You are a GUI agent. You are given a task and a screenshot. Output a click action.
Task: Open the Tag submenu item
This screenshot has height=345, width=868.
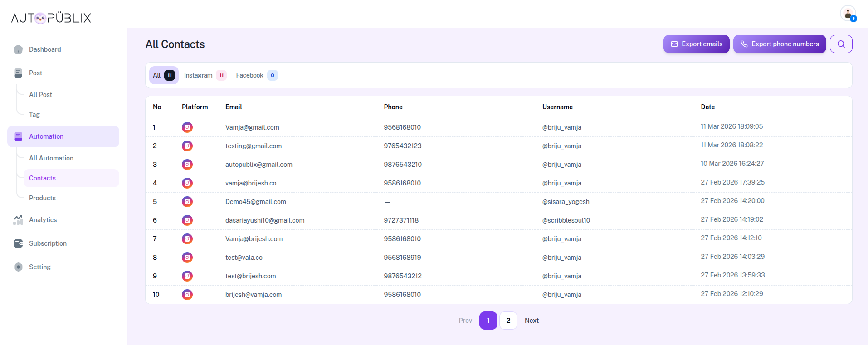coord(34,115)
